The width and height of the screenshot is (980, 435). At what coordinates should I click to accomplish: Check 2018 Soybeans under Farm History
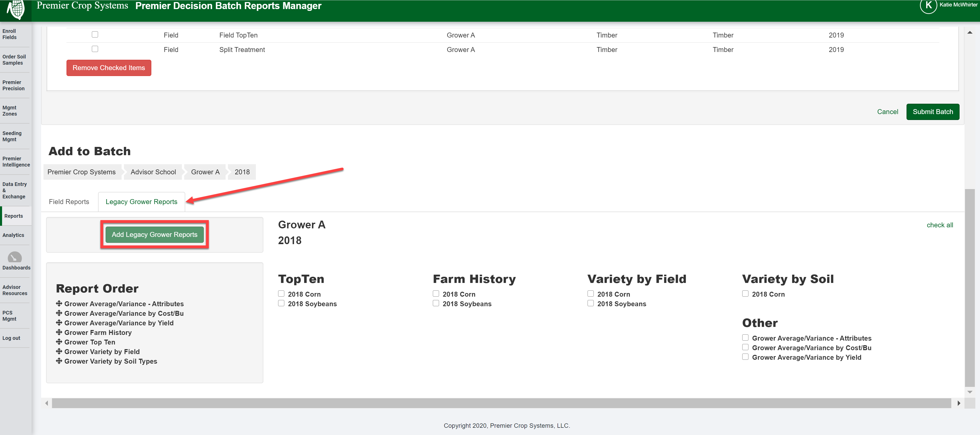436,303
